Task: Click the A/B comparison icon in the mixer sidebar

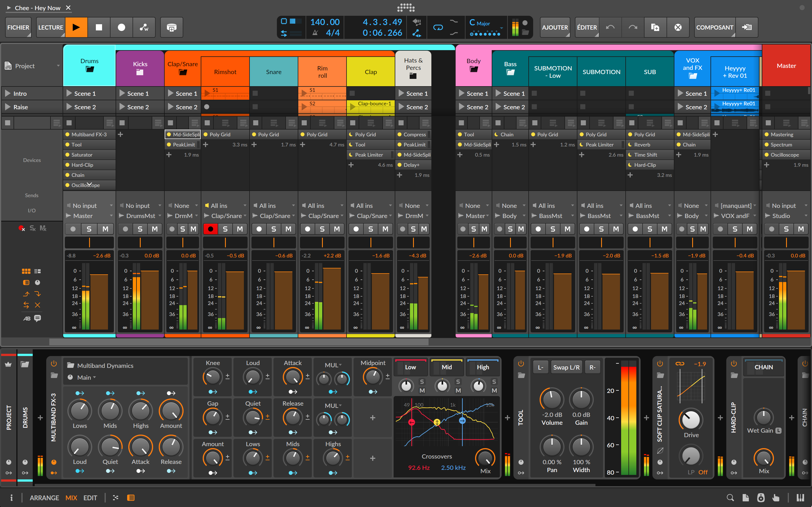Action: point(26,319)
